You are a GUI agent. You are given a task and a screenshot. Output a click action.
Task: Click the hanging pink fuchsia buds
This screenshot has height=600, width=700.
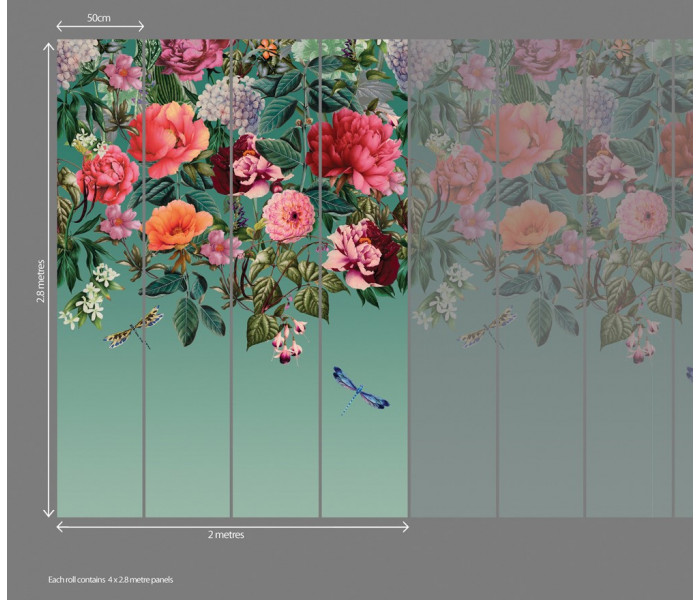(x=288, y=342)
